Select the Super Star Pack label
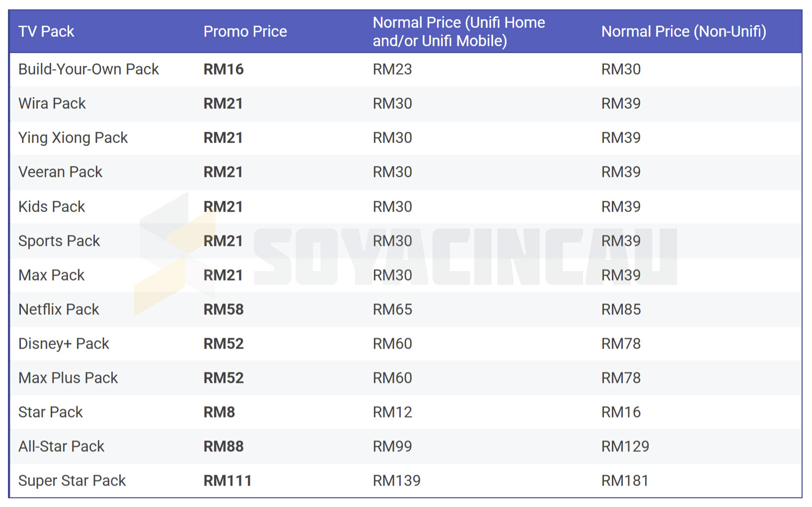 coord(72,481)
